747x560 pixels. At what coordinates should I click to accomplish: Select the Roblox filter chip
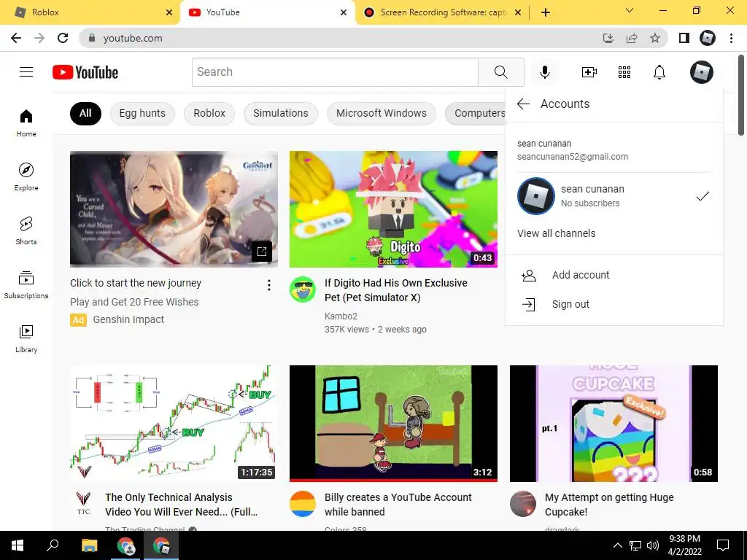209,113
